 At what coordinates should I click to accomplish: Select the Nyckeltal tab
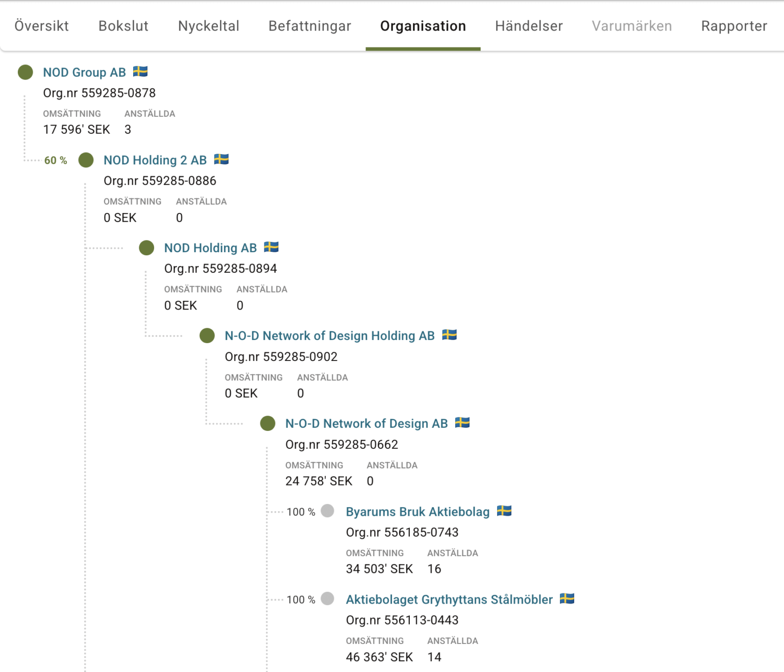click(209, 26)
